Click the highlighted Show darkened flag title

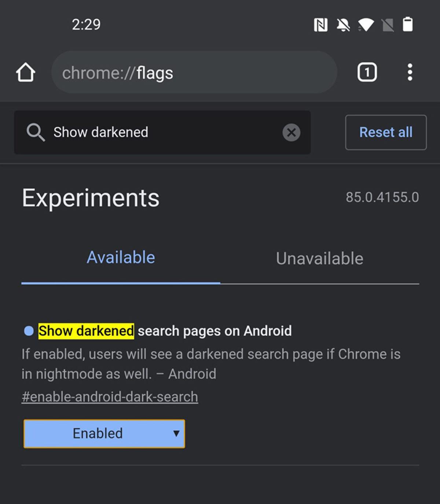pyautogui.click(x=86, y=331)
